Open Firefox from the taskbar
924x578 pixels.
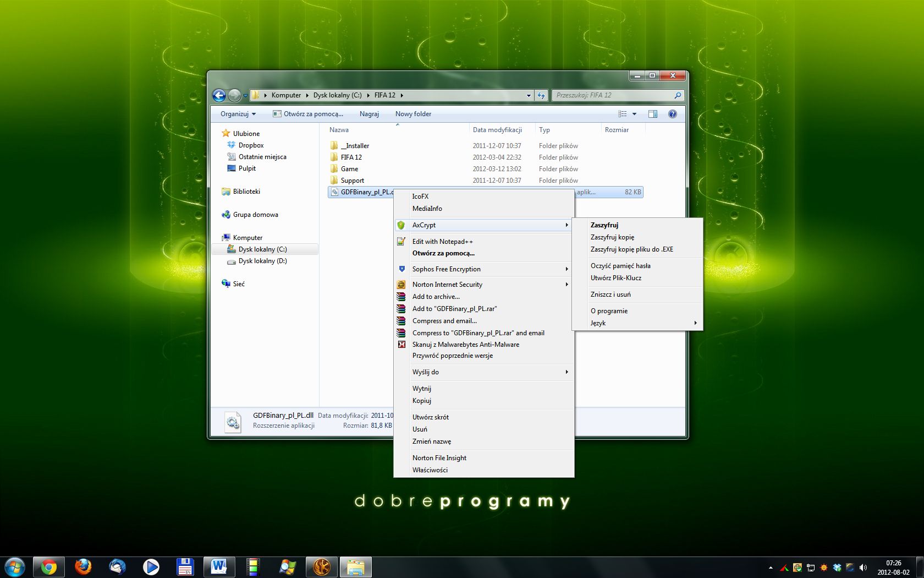point(83,567)
